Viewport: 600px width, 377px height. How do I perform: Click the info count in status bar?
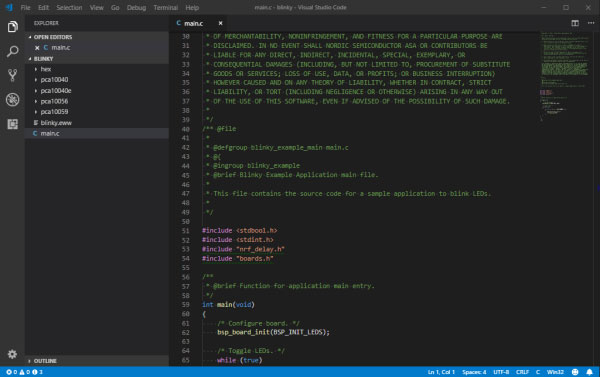(x=37, y=372)
